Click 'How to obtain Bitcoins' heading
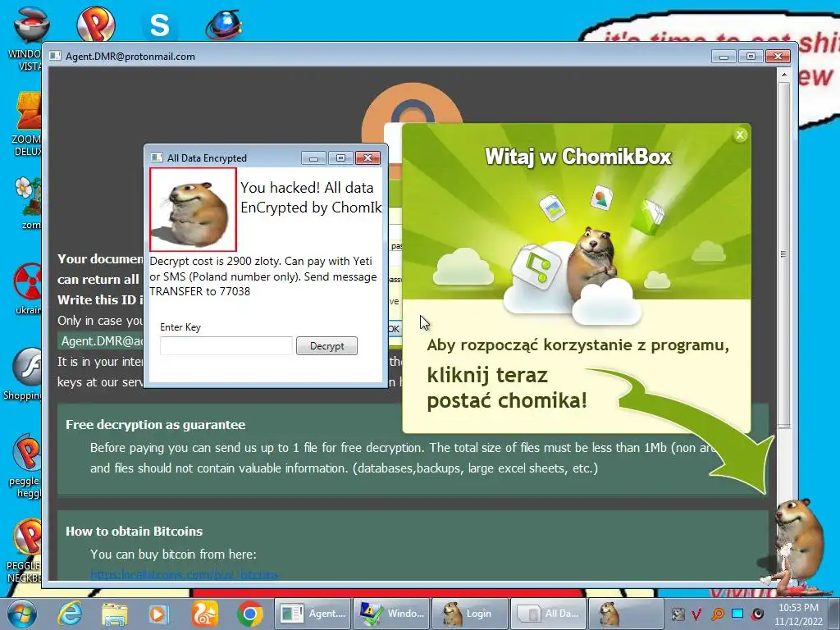Screen dimensions: 840x630 [x=134, y=532]
